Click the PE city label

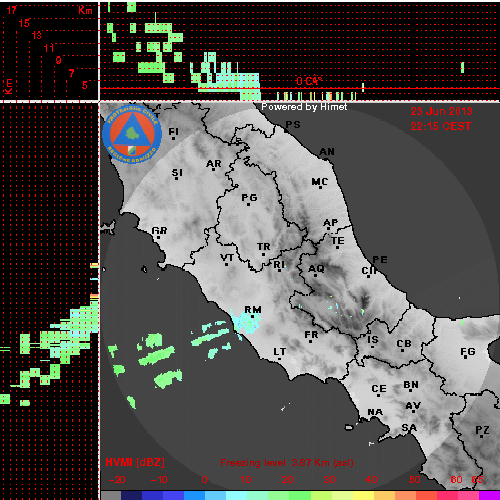click(x=380, y=260)
